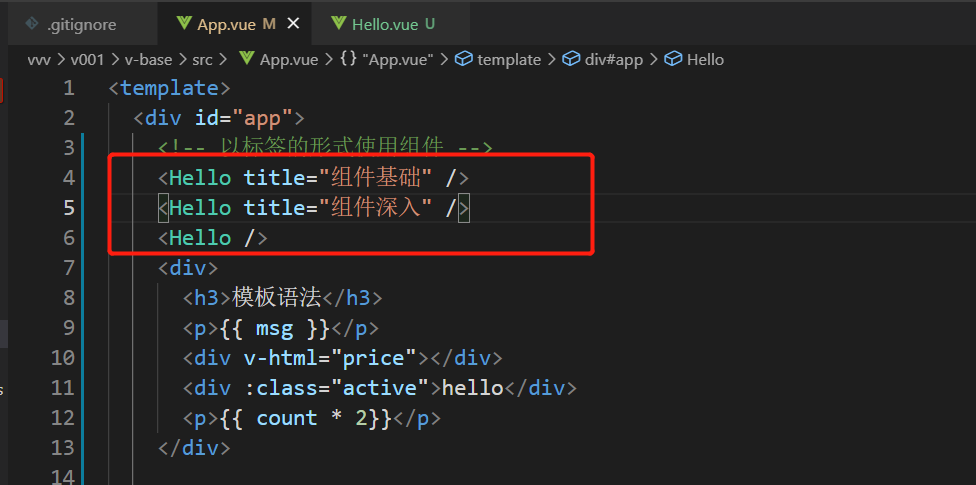Select the vvv breadcrumb folder
Screen dimensions: 976x485
(x=40, y=60)
